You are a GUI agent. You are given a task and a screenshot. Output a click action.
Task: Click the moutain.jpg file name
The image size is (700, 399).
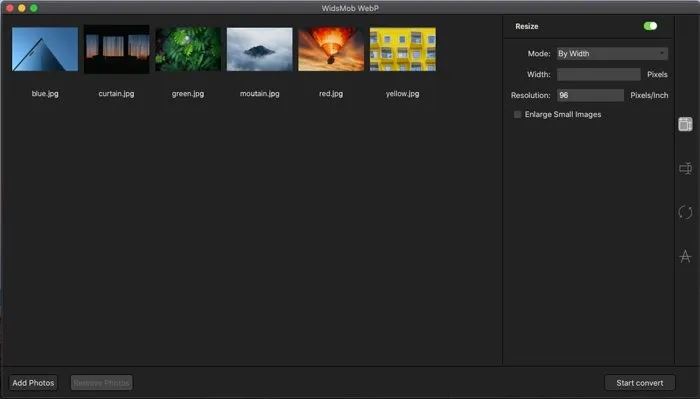[259, 93]
